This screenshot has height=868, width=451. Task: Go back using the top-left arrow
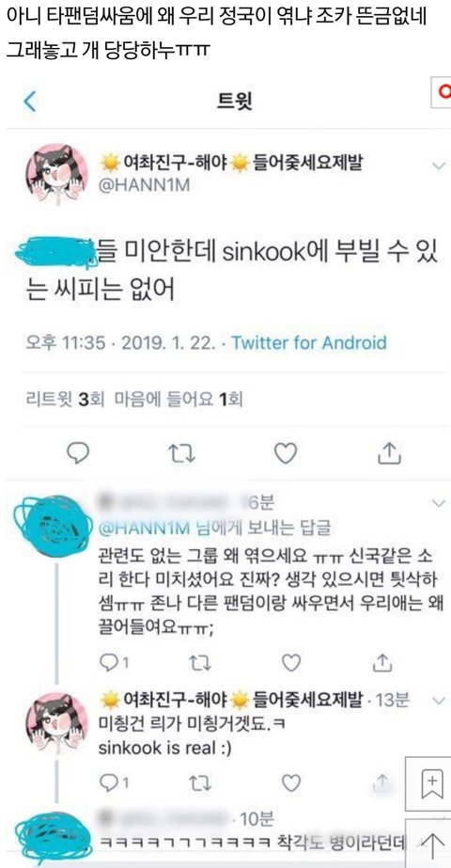(30, 102)
